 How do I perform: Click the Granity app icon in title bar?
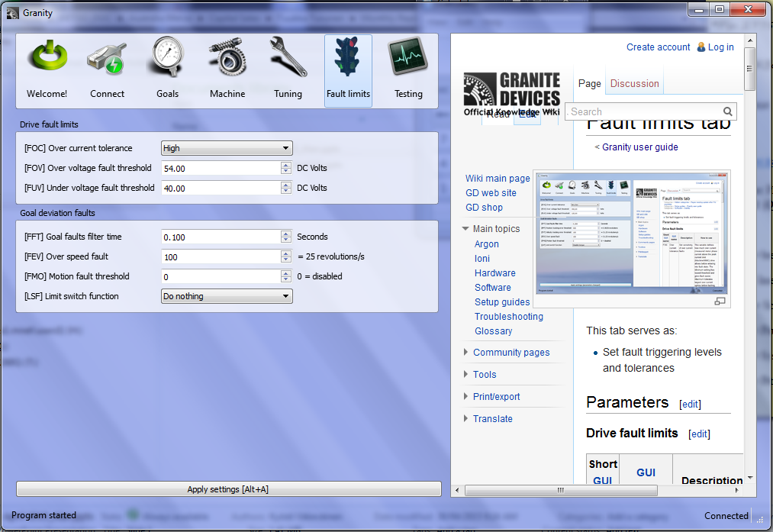(x=12, y=13)
